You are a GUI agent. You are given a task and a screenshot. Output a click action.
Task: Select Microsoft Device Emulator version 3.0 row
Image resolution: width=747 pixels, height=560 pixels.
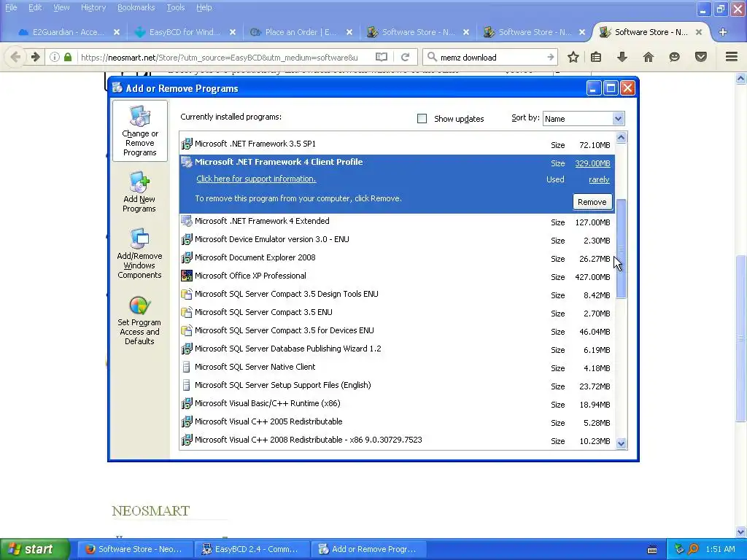point(397,239)
